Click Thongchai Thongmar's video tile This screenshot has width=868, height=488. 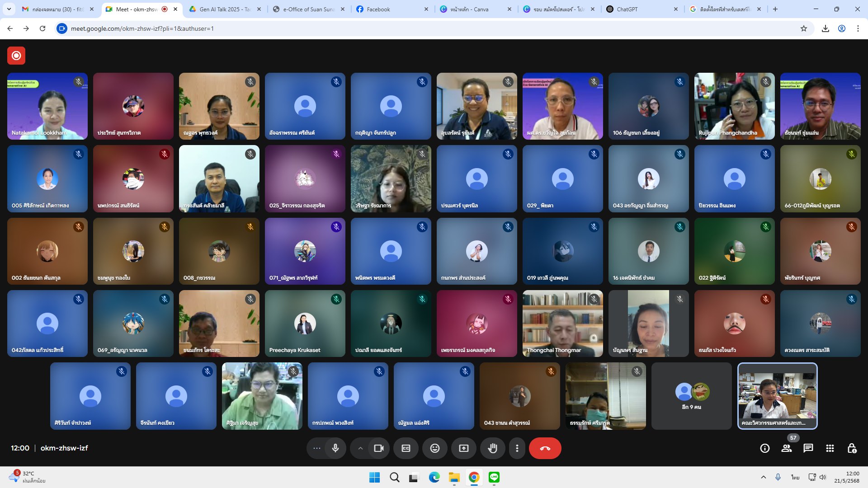[x=562, y=324]
